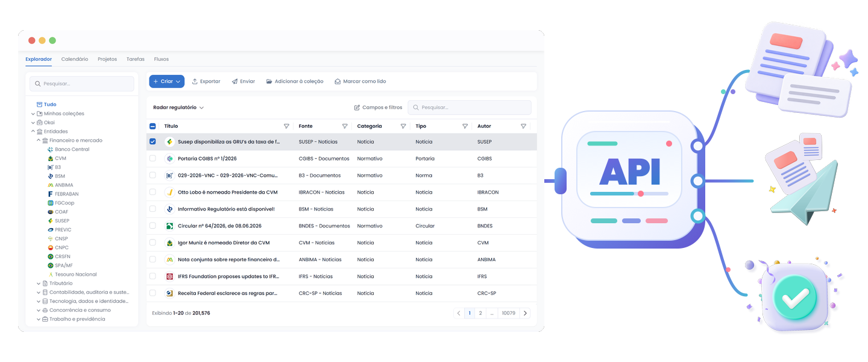Screen dimensions: 868x362
Task: Open the Tipo column filter icon
Action: coord(465,126)
